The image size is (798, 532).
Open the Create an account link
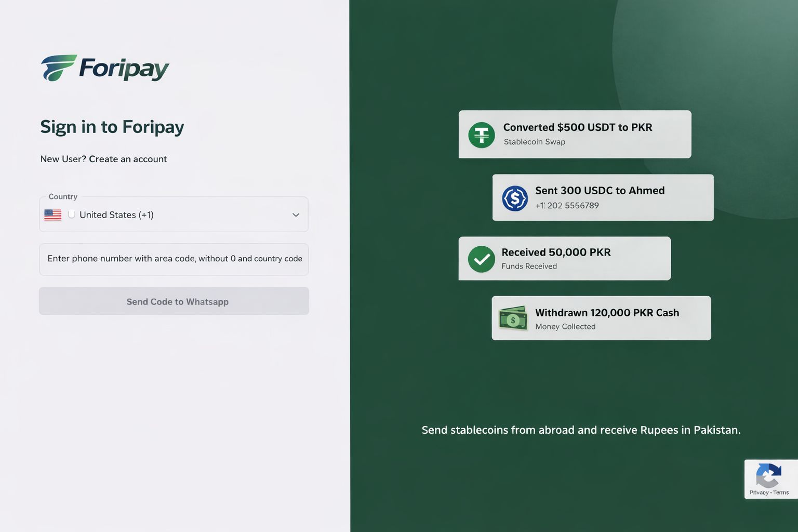pyautogui.click(x=128, y=159)
